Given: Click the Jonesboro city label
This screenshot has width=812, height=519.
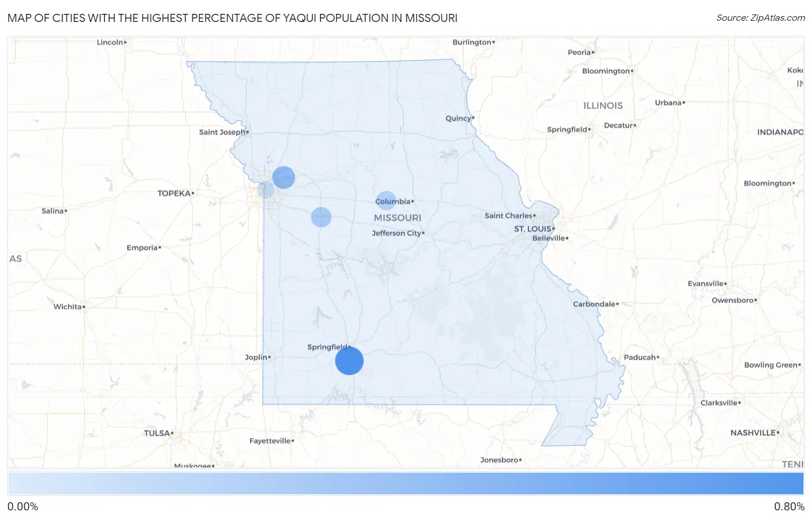Looking at the screenshot, I should (499, 460).
